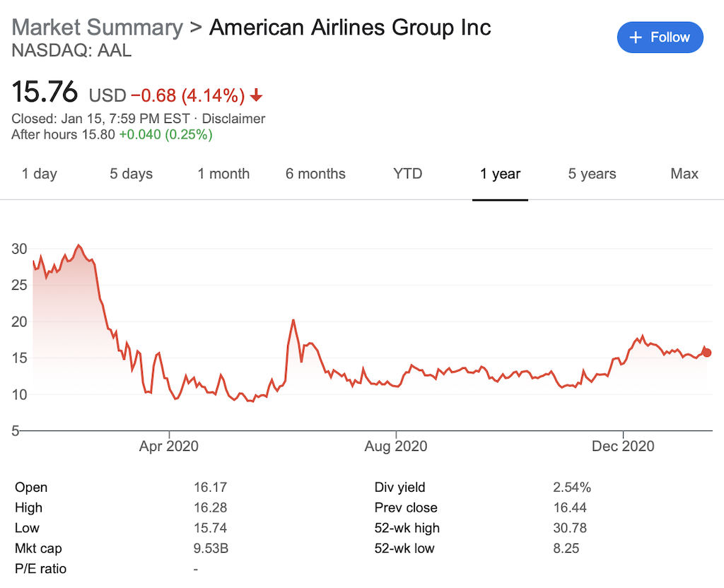The height and width of the screenshot is (588, 724).
Task: Switch to the 1 day tab
Action: pyautogui.click(x=40, y=174)
